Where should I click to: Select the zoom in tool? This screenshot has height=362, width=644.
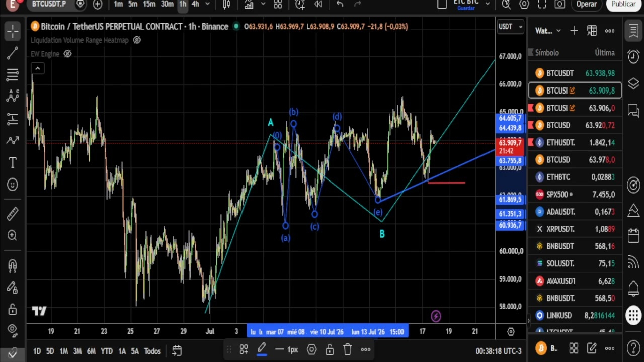(x=13, y=235)
